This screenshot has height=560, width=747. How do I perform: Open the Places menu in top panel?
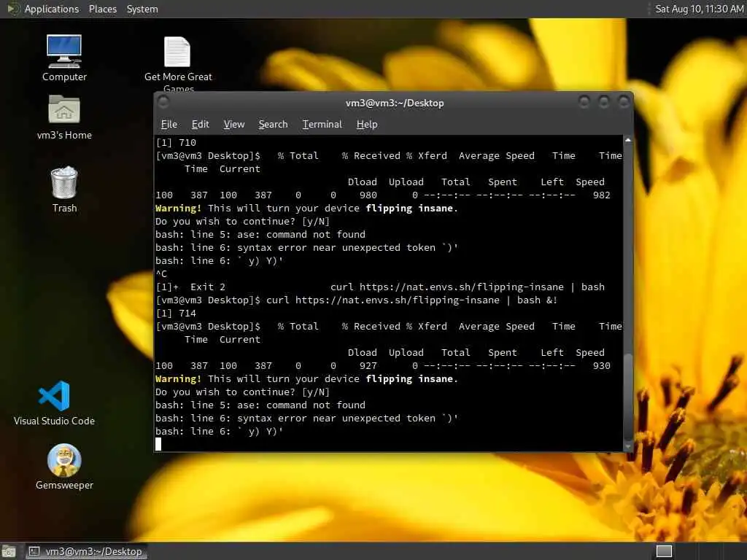pyautogui.click(x=102, y=9)
